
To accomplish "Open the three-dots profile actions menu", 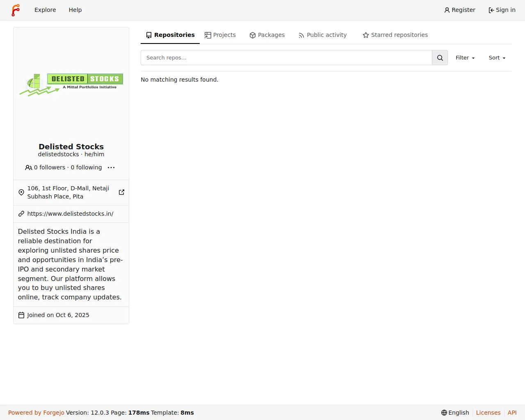I will click(111, 167).
